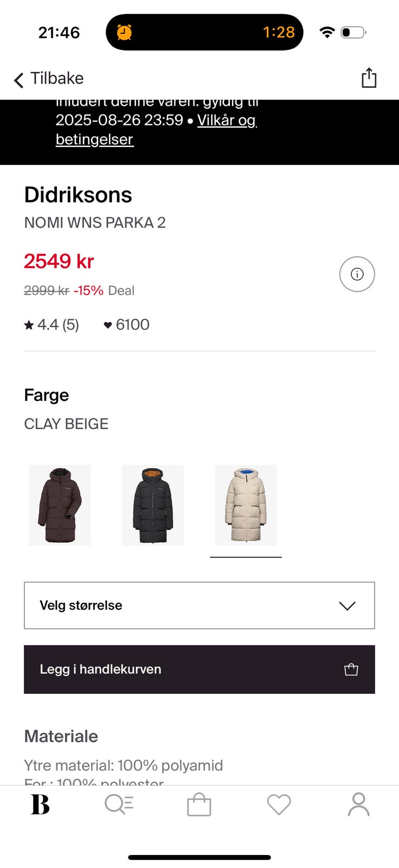Viewport: 399px width, 868px height.
Task: Open the Boozt home B icon
Action: 40,805
